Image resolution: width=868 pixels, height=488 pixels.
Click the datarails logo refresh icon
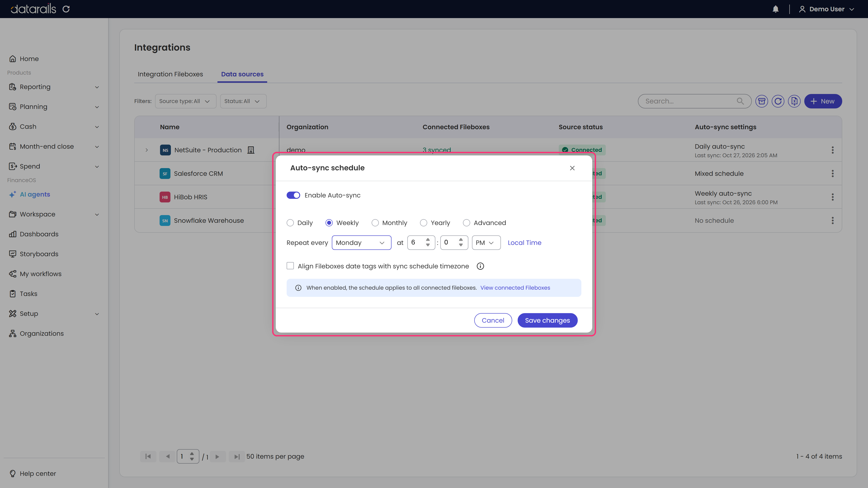[x=66, y=9]
